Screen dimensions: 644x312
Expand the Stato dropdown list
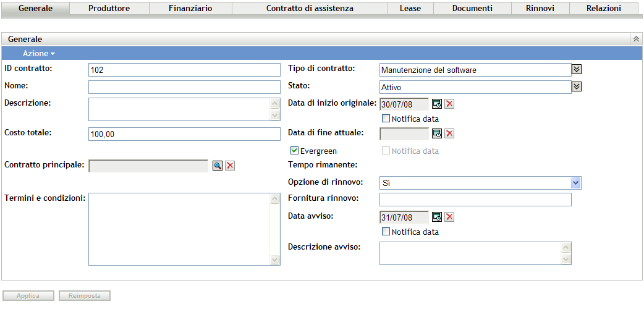point(577,87)
